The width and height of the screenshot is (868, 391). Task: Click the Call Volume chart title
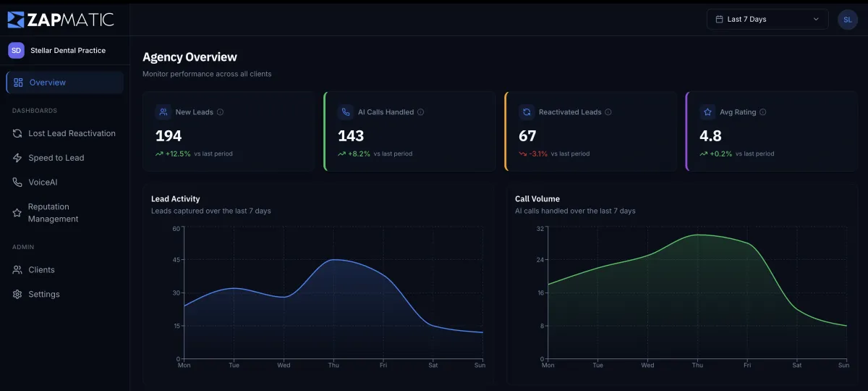tap(537, 198)
